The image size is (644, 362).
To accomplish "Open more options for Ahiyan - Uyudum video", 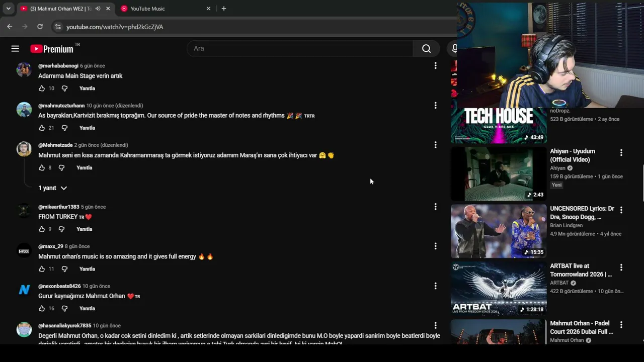I will click(x=621, y=152).
